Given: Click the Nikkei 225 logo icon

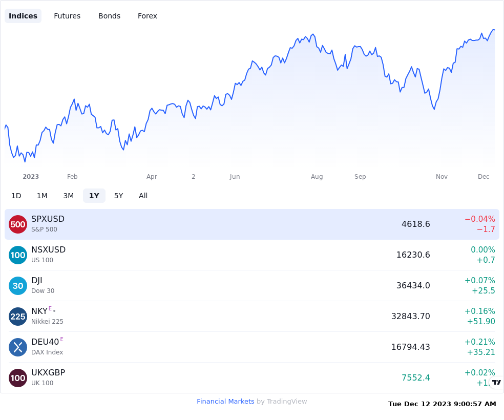Looking at the screenshot, I should [x=18, y=317].
